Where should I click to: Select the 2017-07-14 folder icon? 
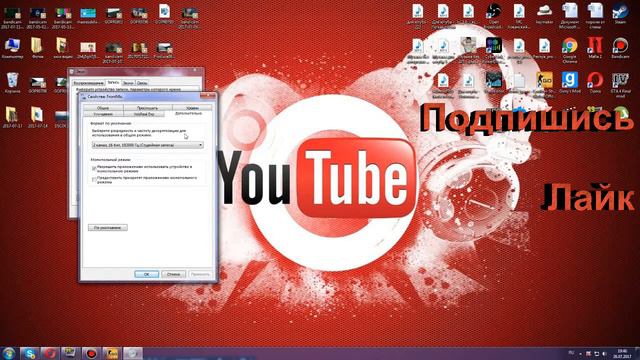tap(37, 117)
